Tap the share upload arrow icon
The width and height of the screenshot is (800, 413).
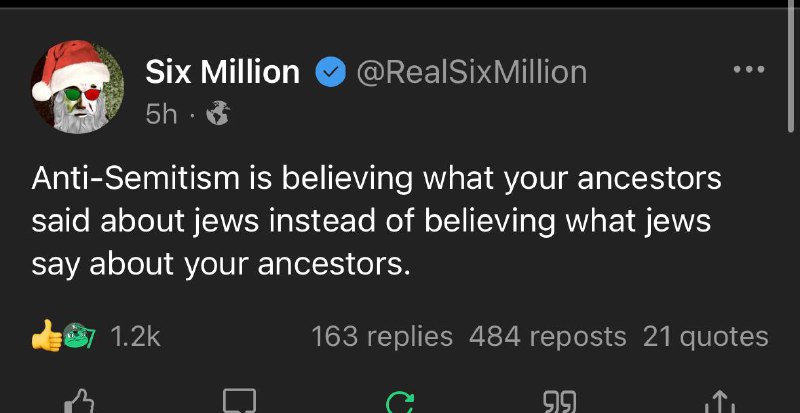tap(719, 402)
